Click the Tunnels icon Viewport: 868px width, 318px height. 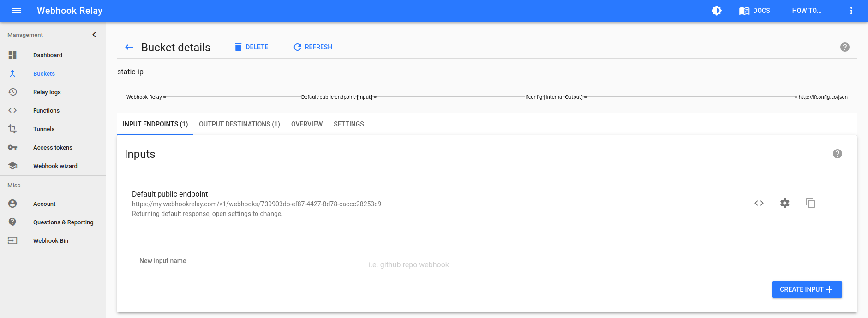pyautogui.click(x=12, y=129)
